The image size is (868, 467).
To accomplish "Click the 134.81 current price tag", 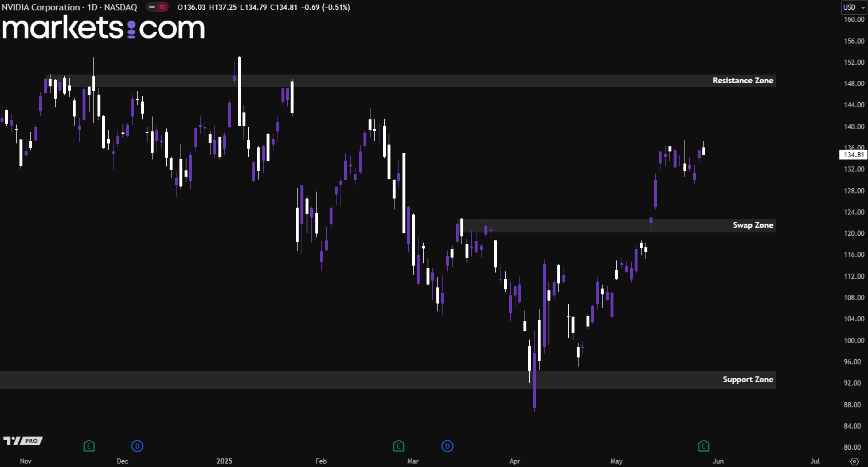I will pyautogui.click(x=853, y=155).
